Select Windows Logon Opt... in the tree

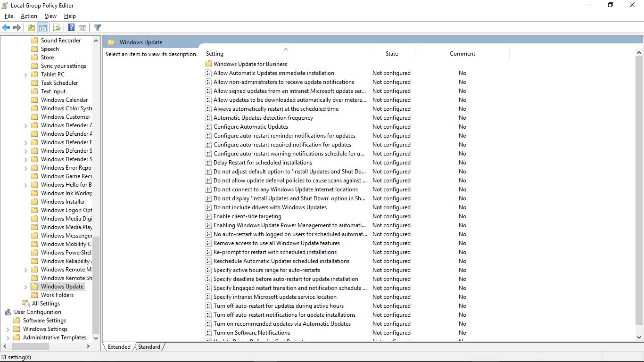pos(66,210)
